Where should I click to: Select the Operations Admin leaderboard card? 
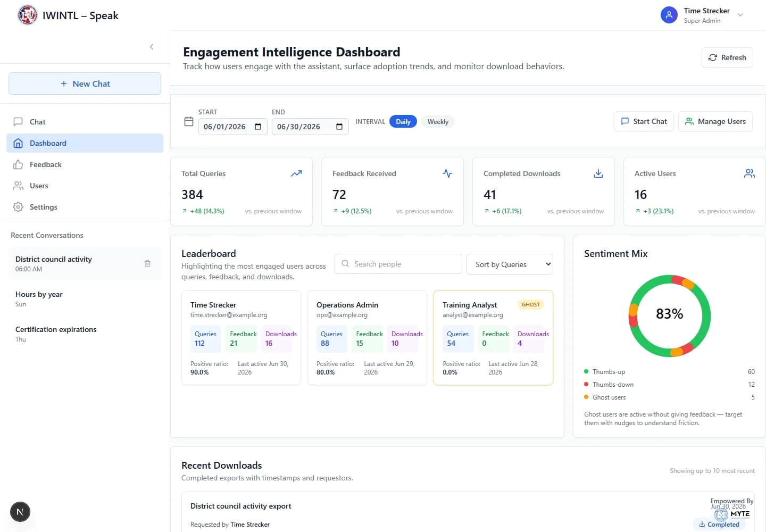[367, 338]
